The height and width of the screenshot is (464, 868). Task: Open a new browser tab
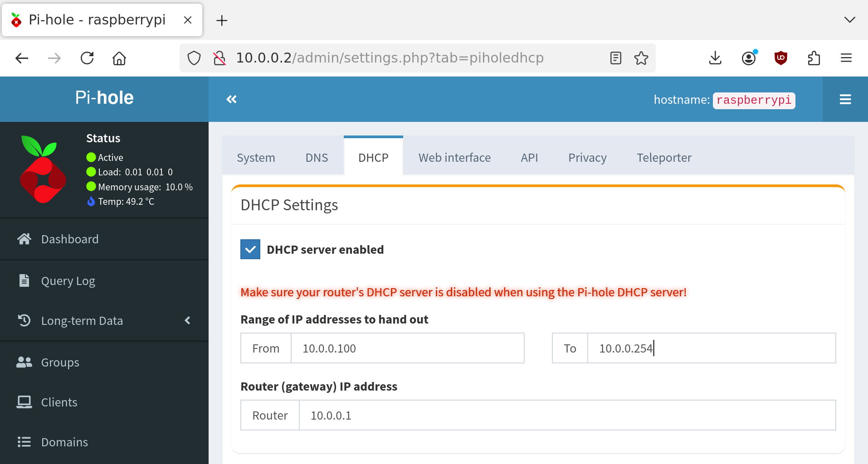(x=222, y=20)
